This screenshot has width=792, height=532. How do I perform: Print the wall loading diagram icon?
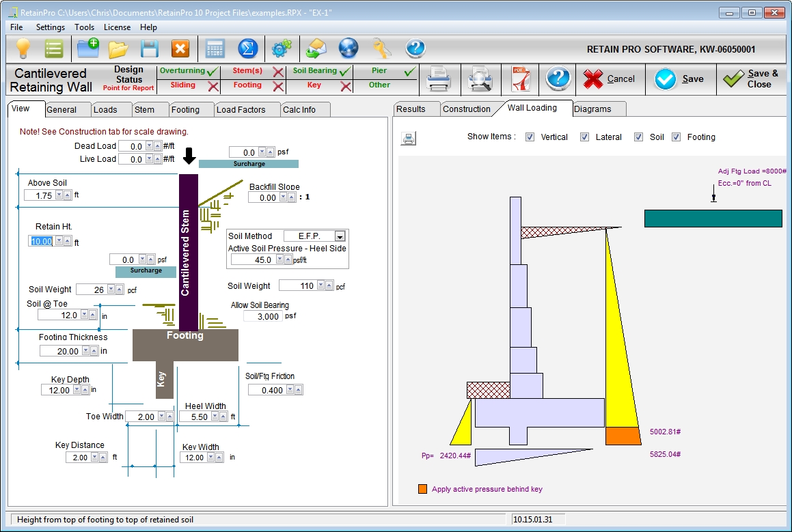click(409, 138)
